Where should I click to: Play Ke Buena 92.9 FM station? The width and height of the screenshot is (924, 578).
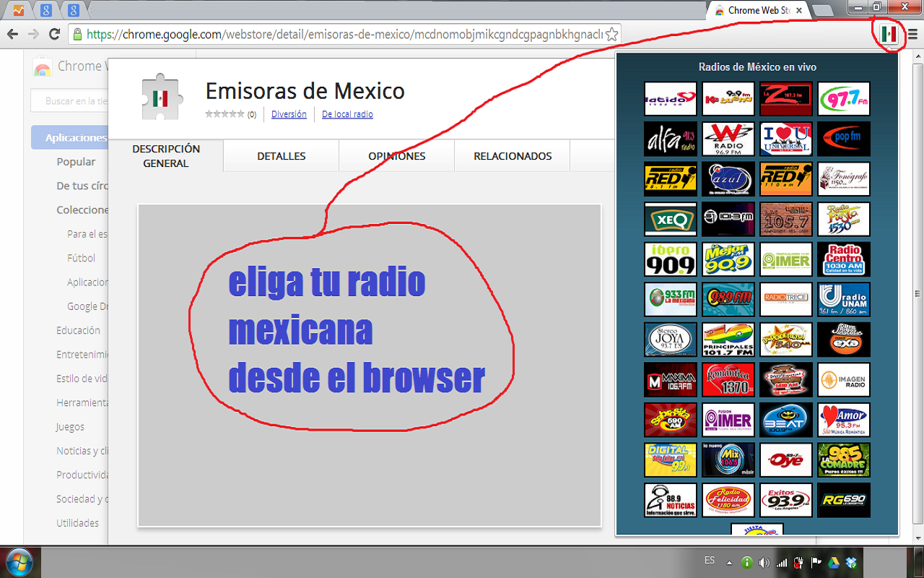tap(728, 99)
